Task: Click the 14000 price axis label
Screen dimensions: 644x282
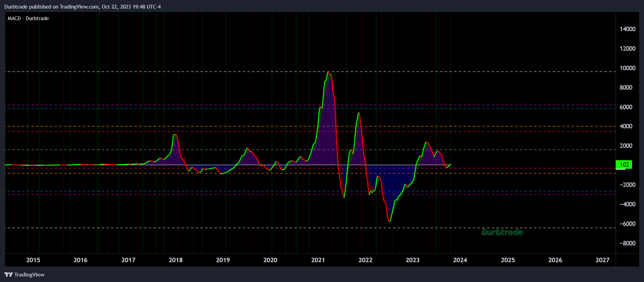Action: point(628,29)
